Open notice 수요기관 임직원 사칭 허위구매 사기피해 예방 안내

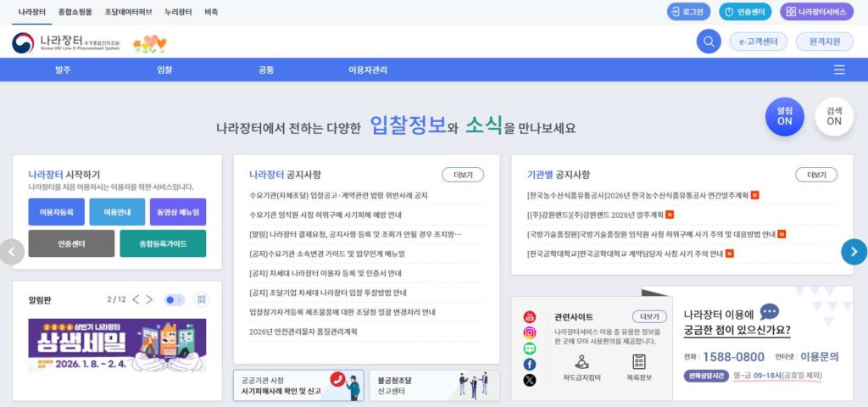[325, 215]
